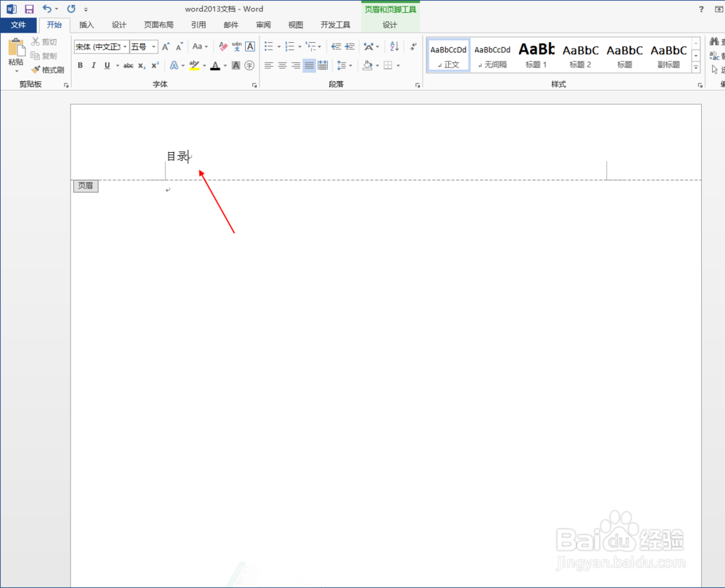
Task: Apply the black font color button
Action: [215, 66]
